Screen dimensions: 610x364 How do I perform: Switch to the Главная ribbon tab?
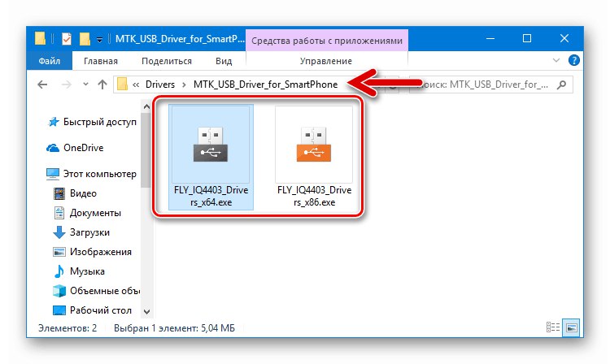(101, 61)
